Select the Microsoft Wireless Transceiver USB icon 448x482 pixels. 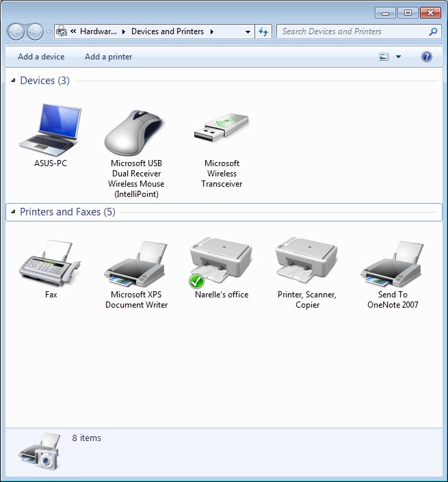[x=222, y=127]
